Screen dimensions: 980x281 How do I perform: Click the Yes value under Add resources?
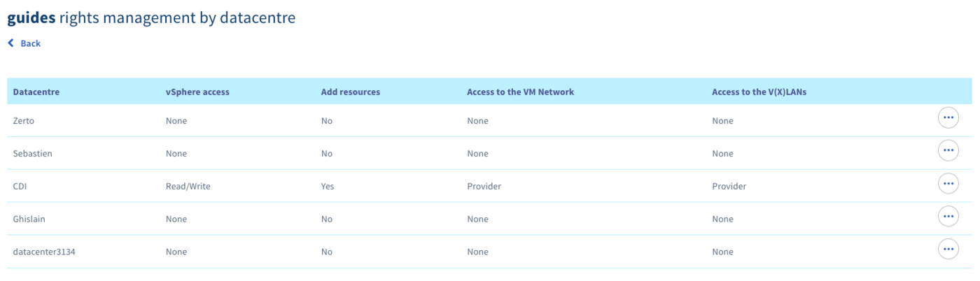[x=328, y=187]
